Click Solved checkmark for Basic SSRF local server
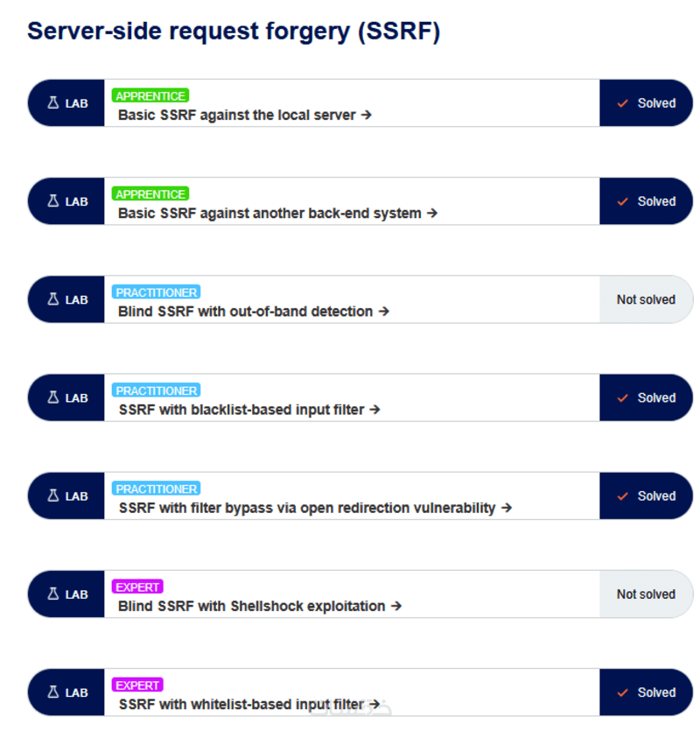Screen dimensions: 700x731 (x=623, y=103)
